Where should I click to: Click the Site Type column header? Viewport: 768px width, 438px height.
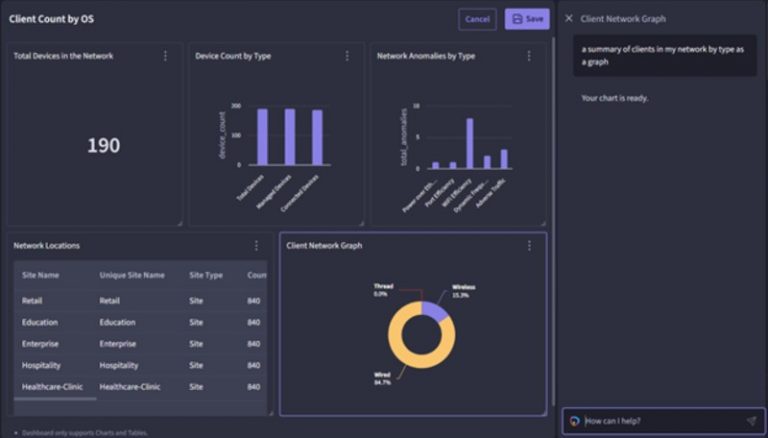pos(205,275)
